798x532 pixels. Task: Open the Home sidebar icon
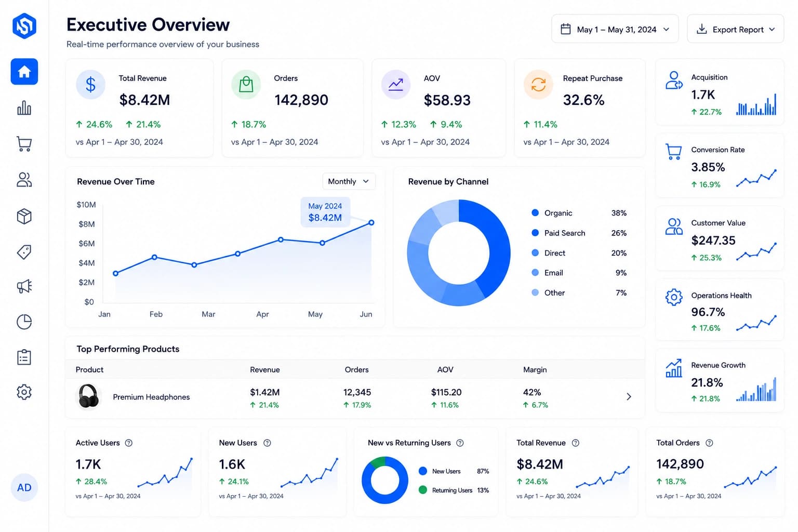pyautogui.click(x=24, y=72)
